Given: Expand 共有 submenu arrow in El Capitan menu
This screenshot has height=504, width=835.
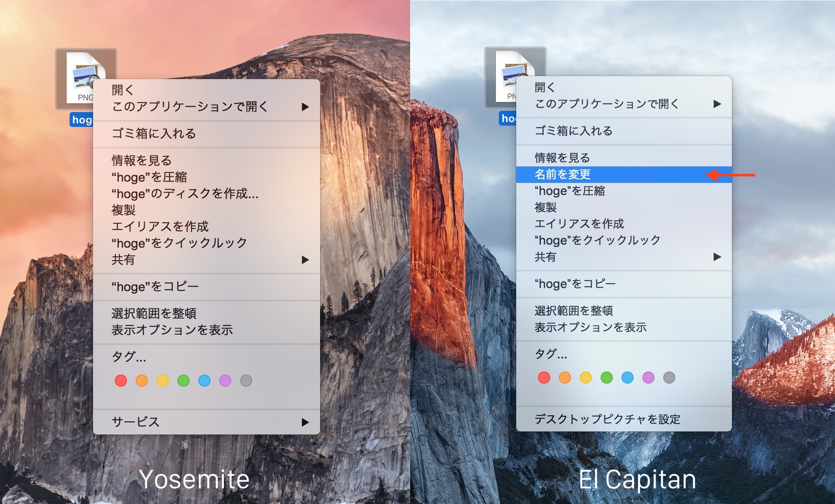Looking at the screenshot, I should pos(717,257).
